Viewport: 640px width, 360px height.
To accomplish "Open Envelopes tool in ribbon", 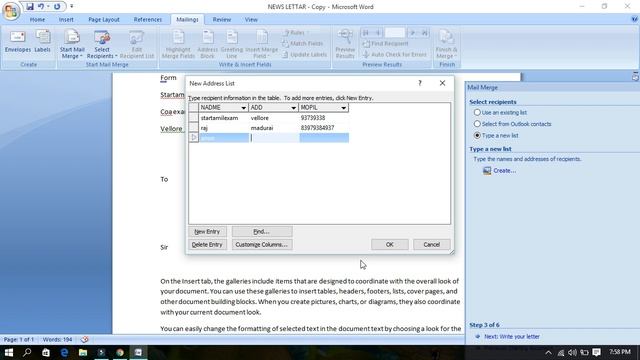I will pyautogui.click(x=18, y=41).
